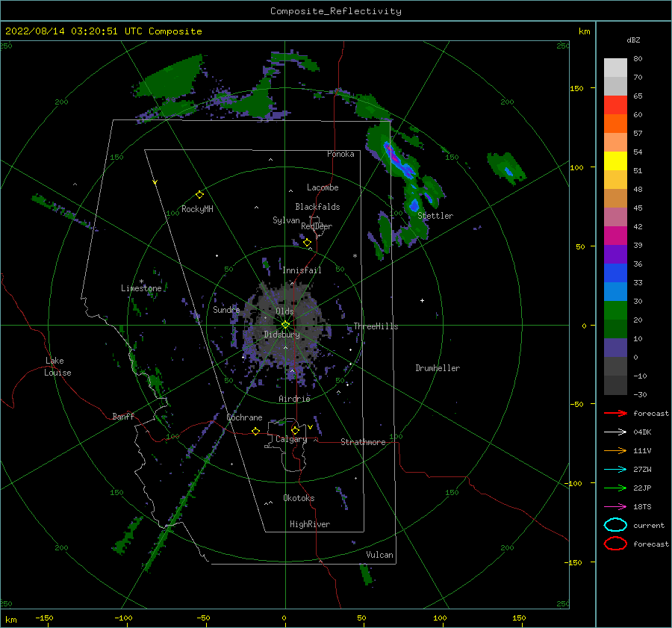Screen dimensions: 672x628
Task: Click the Okotoks town label
Action: (x=299, y=498)
